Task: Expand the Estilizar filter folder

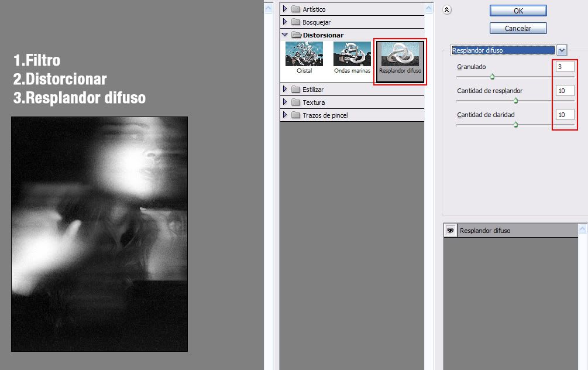Action: 284,89
